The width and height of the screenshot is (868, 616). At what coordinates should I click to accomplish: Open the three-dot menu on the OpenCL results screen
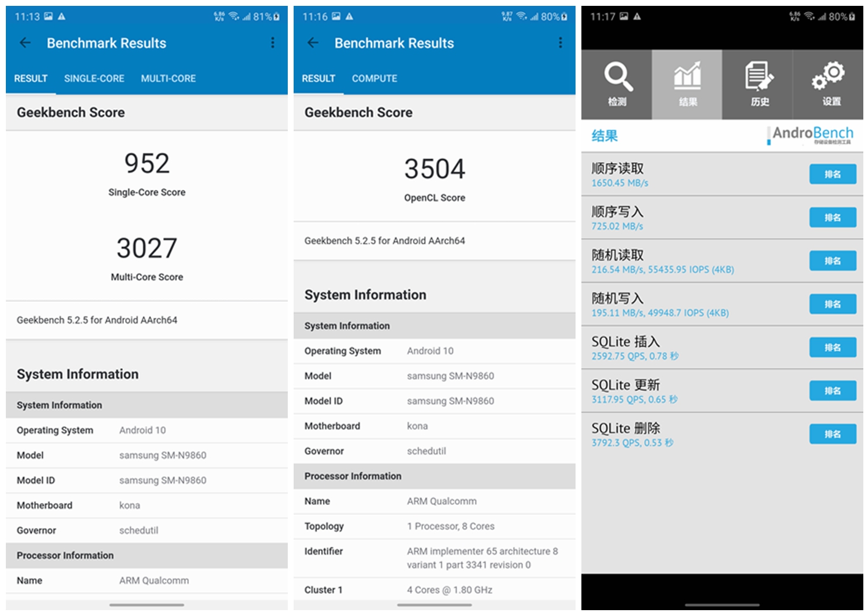560,43
